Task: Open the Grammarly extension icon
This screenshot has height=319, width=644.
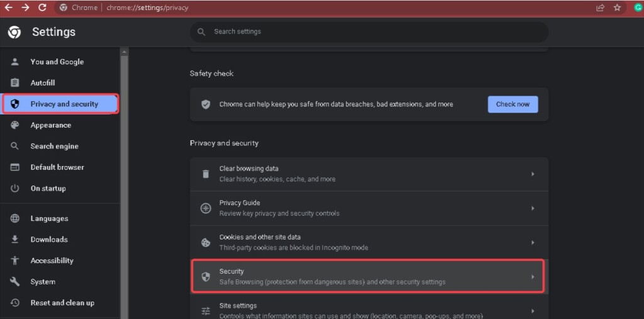Action: (638, 8)
